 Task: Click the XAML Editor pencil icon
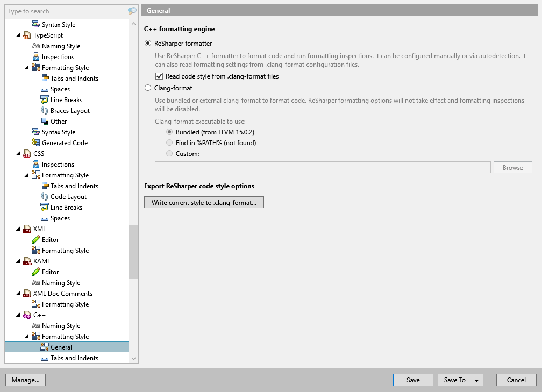pos(35,272)
